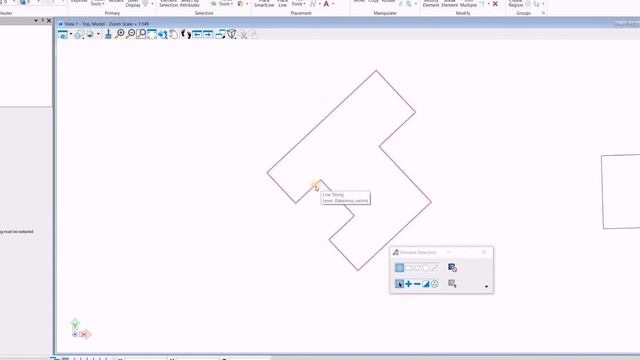Click Select Elements from Table icon
Image resolution: width=640 pixels, height=360 pixels.
(x=452, y=284)
